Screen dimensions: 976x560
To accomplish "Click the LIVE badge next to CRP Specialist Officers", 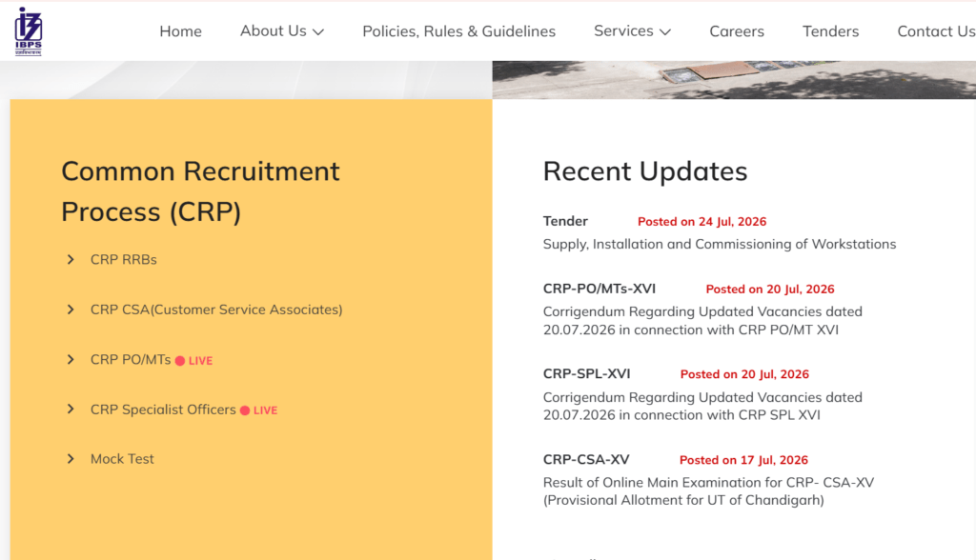I will 259,410.
